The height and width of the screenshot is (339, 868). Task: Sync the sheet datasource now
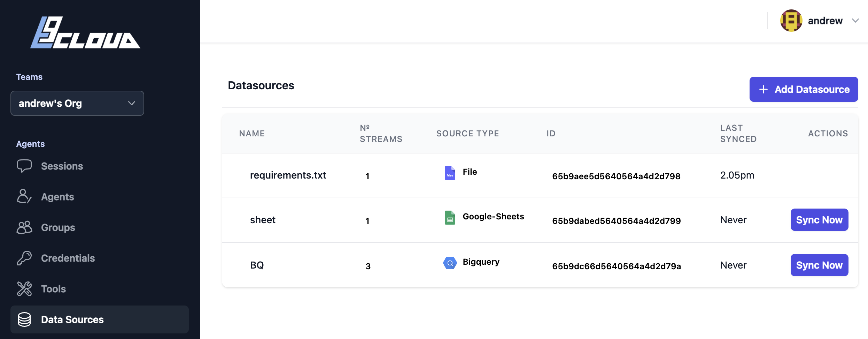click(819, 220)
